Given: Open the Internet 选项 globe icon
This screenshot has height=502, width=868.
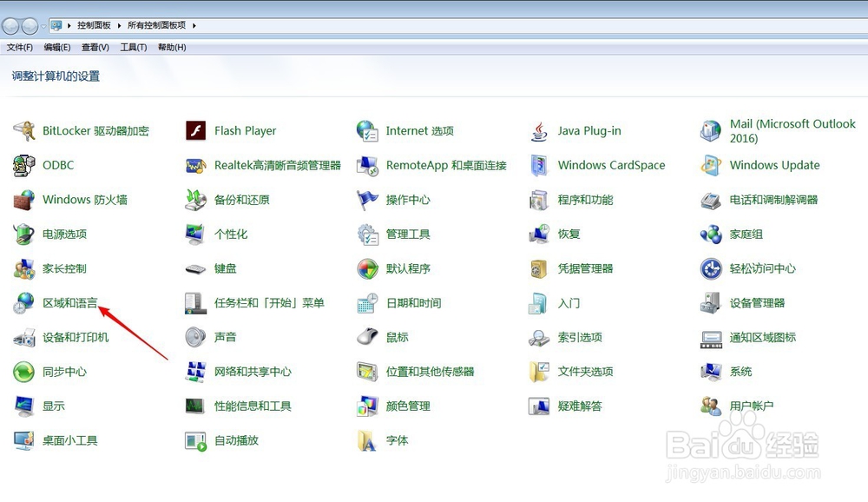Looking at the screenshot, I should tap(367, 131).
